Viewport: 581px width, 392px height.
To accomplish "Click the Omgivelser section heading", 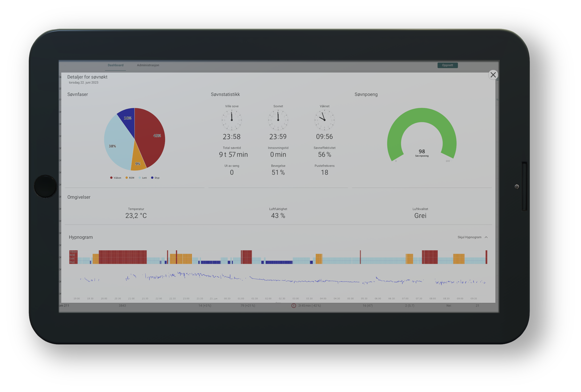I will 79,197.
